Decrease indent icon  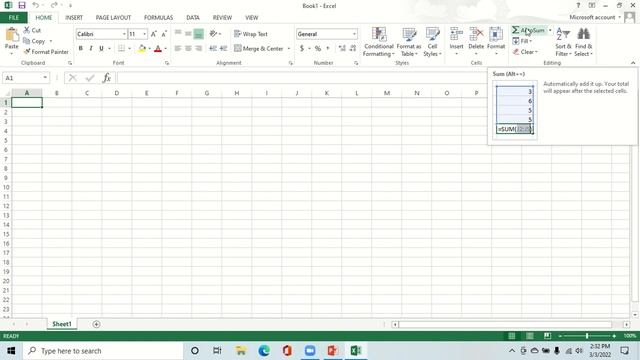click(x=213, y=48)
